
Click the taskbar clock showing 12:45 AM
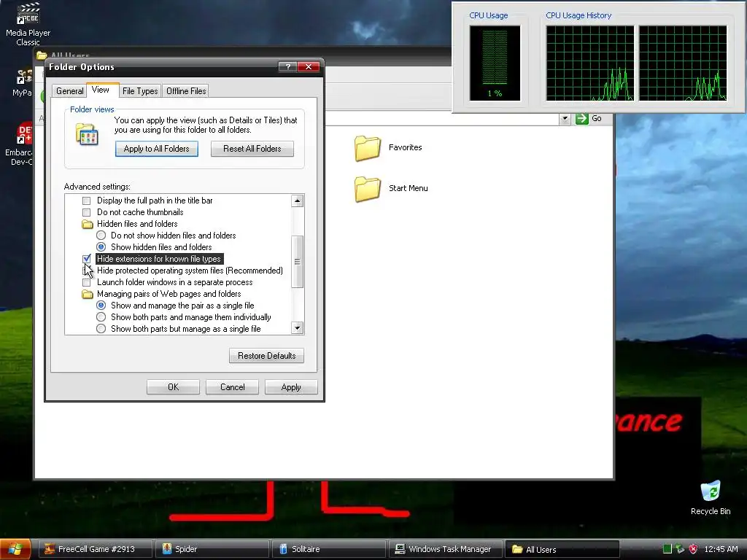pos(721,549)
